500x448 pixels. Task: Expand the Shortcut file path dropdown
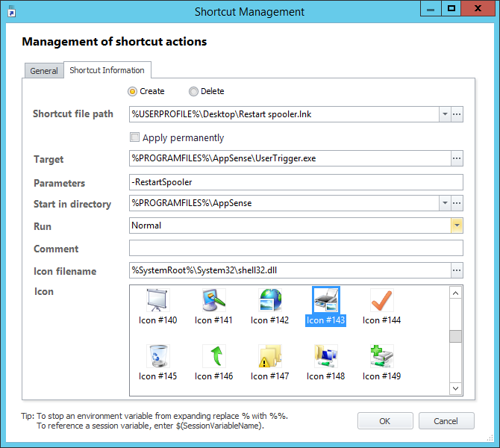pyautogui.click(x=444, y=114)
